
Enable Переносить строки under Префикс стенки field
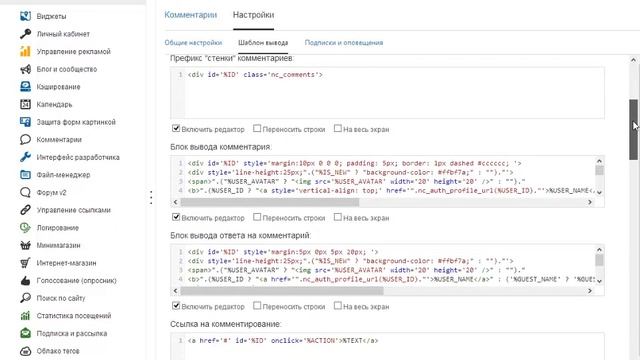[x=257, y=129]
